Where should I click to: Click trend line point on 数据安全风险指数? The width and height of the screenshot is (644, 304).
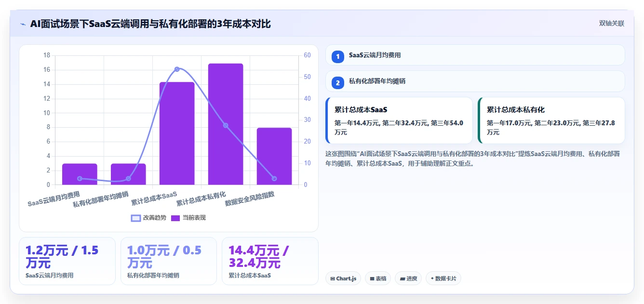pyautogui.click(x=274, y=178)
